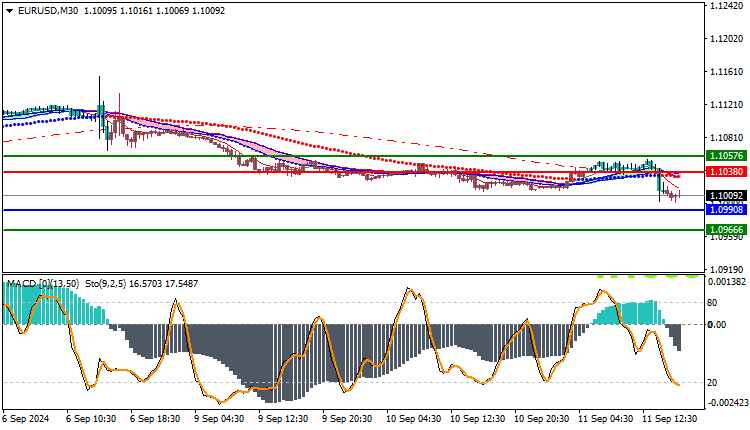The height and width of the screenshot is (430, 750).
Task: Click the 1.09190 price scale value
Action: [x=727, y=270]
